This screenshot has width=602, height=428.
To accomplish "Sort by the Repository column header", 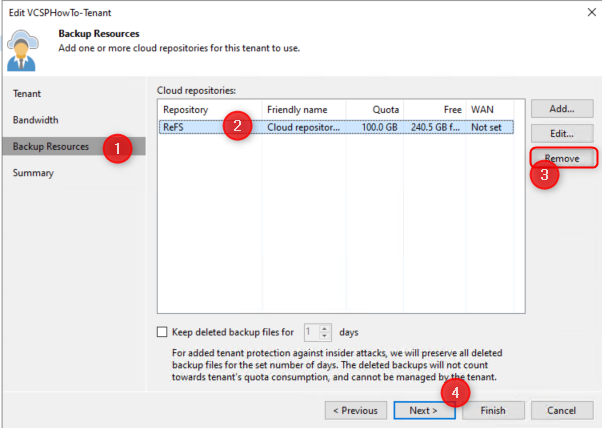I will point(208,108).
